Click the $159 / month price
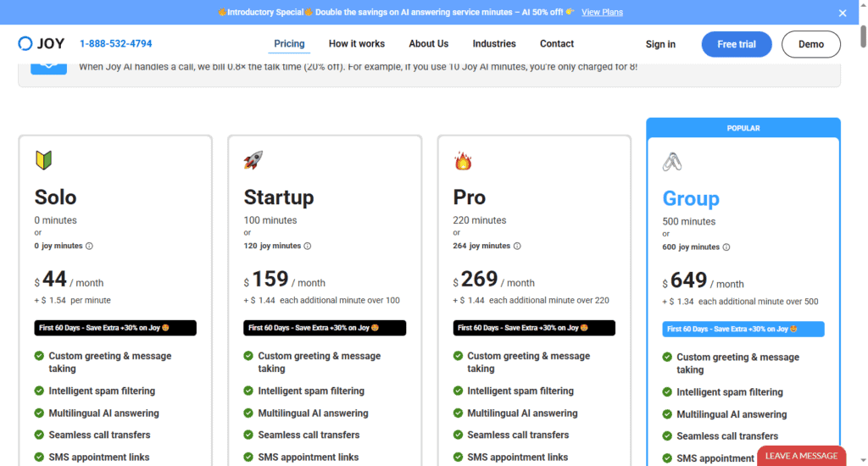The height and width of the screenshot is (466, 868). pos(284,280)
